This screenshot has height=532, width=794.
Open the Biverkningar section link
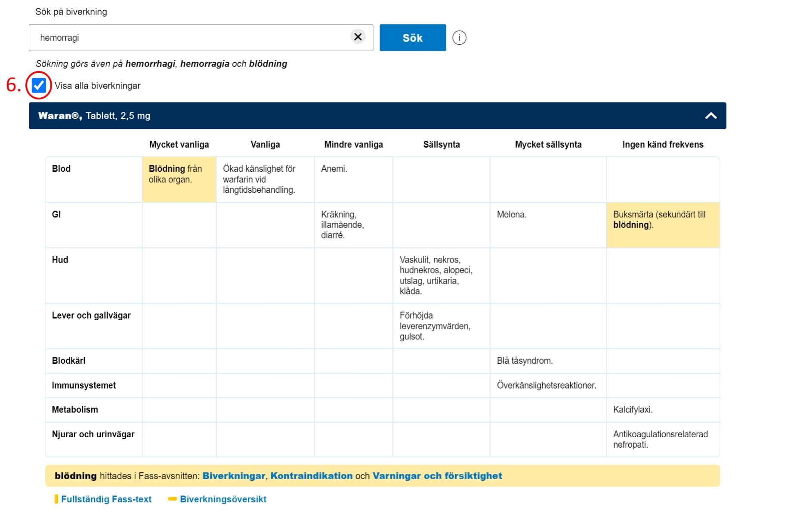click(234, 476)
